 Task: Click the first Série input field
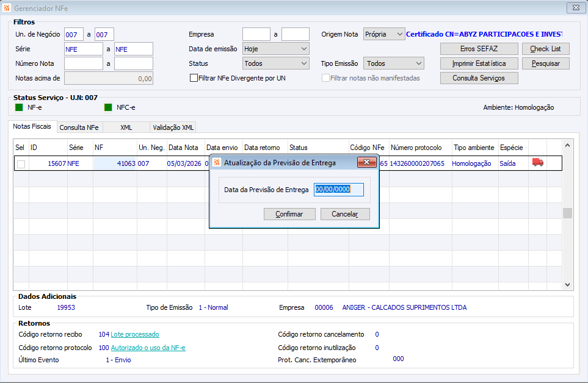pyautogui.click(x=83, y=49)
